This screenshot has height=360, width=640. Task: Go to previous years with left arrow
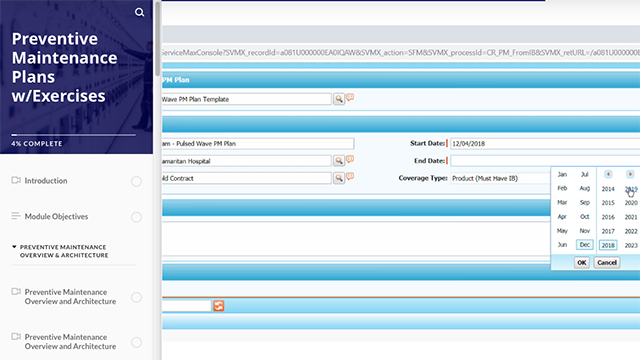coord(608,174)
